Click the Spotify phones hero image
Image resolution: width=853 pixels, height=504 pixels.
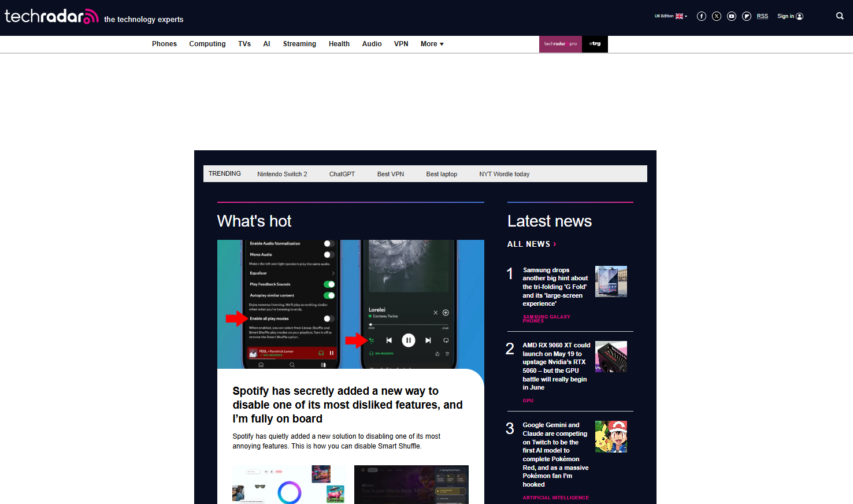tap(351, 304)
